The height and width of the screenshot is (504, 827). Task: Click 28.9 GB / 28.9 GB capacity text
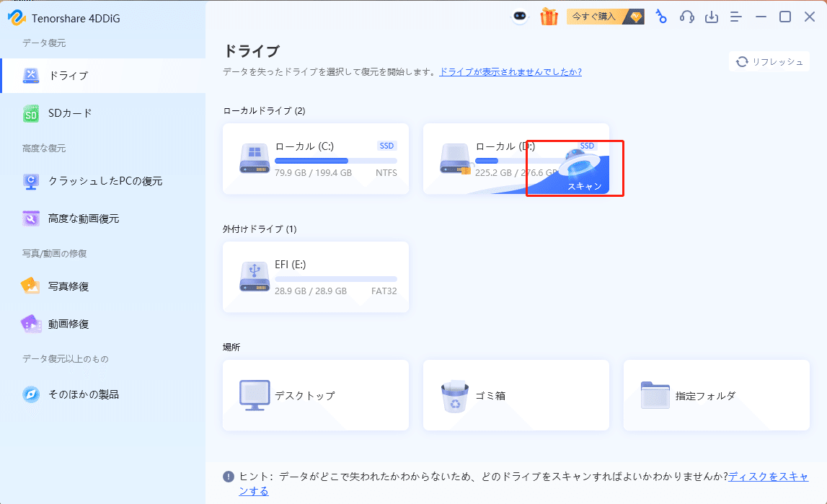(311, 291)
